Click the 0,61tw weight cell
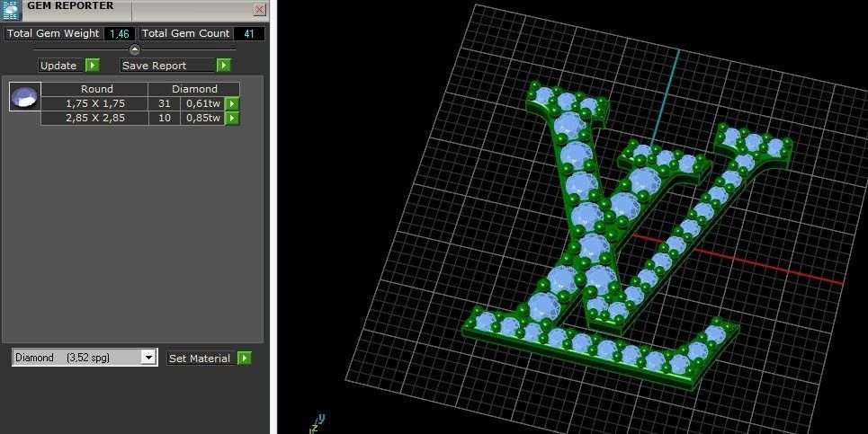The width and height of the screenshot is (868, 434). [202, 103]
